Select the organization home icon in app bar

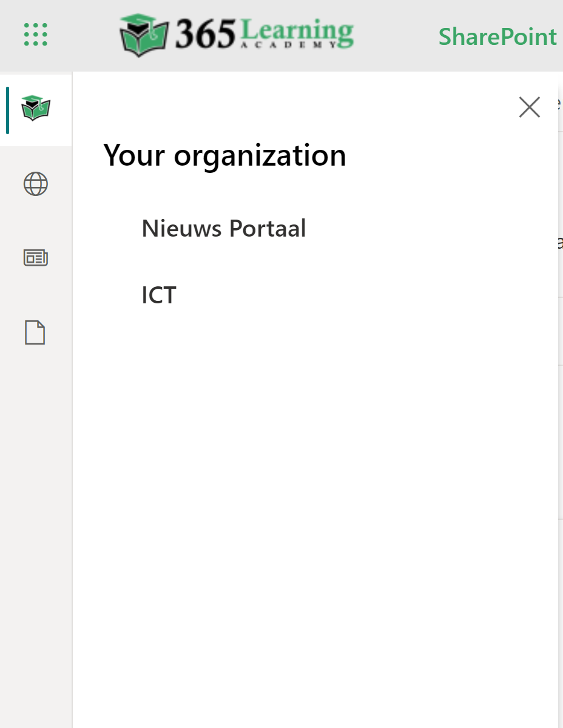coord(36,109)
